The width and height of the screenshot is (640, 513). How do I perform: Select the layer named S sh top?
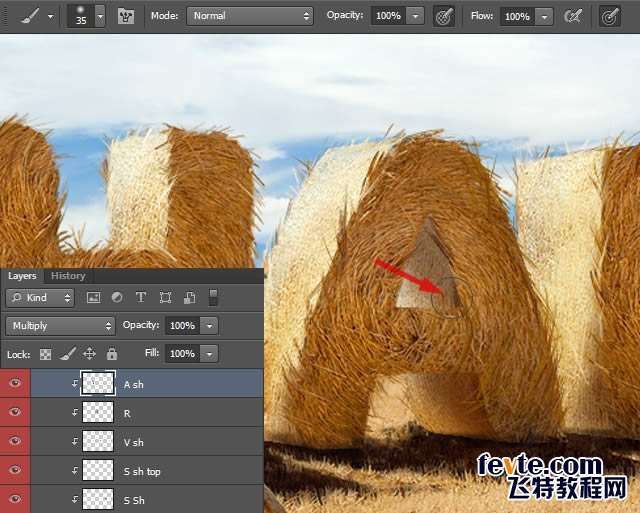142,472
